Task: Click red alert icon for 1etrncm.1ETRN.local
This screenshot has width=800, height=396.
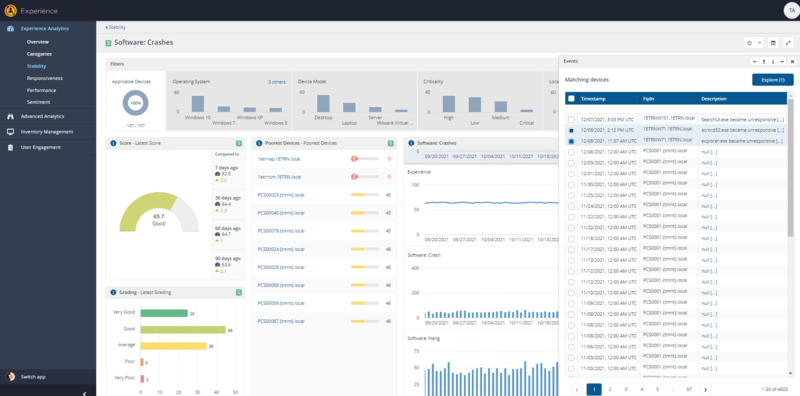Action: coord(353,177)
